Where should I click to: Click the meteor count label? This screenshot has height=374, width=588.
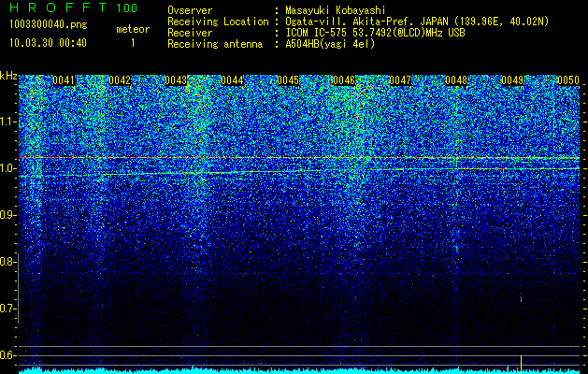click(x=133, y=29)
